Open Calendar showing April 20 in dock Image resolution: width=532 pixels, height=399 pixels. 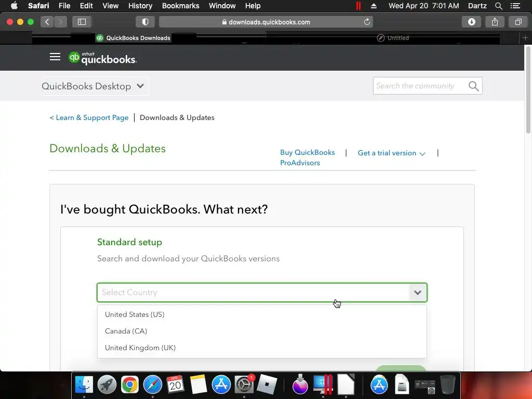pos(176,384)
